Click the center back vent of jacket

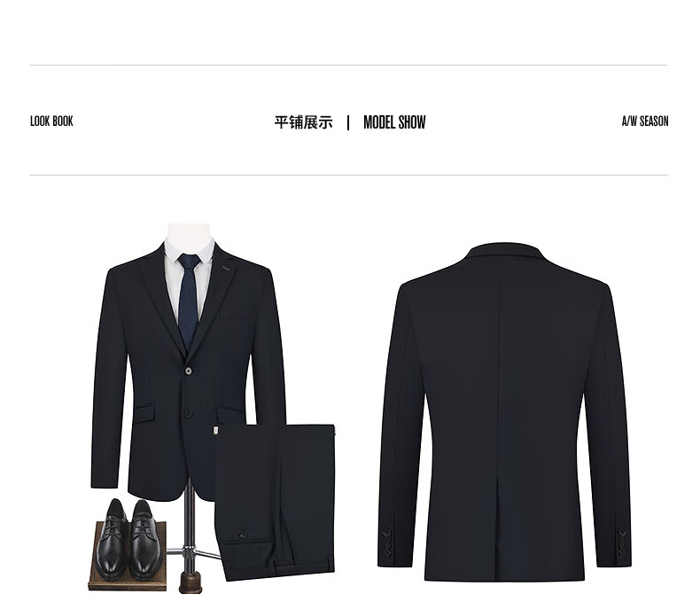pos(497,527)
